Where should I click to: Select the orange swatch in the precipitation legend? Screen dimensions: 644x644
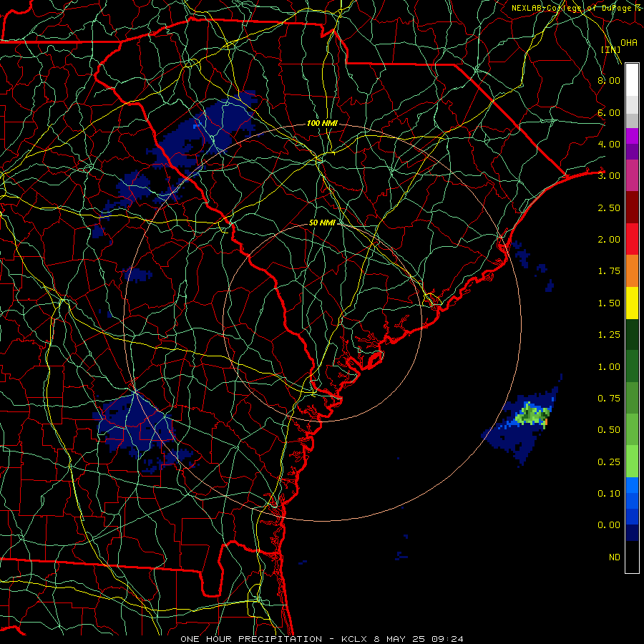pos(632,271)
